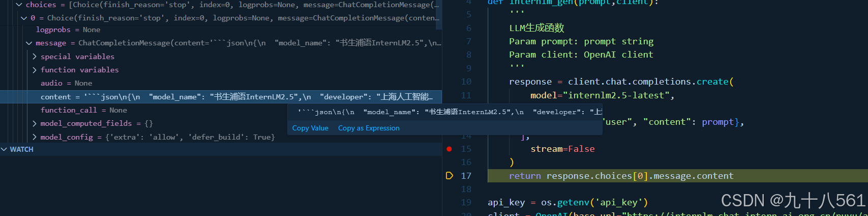Expand function variables group
Viewport: 868px width, 216px height.
pos(34,70)
